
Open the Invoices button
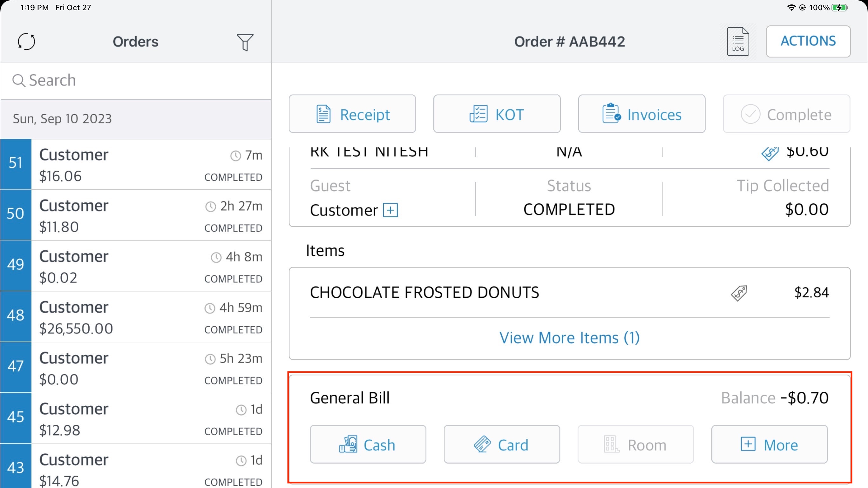(x=641, y=114)
